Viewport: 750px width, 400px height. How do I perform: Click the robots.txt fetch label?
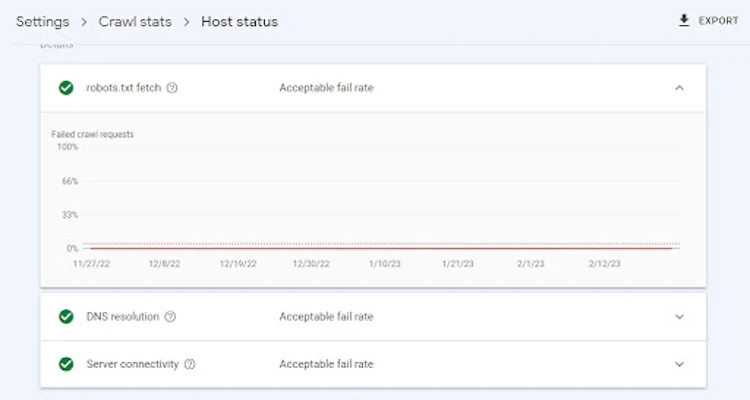[123, 88]
